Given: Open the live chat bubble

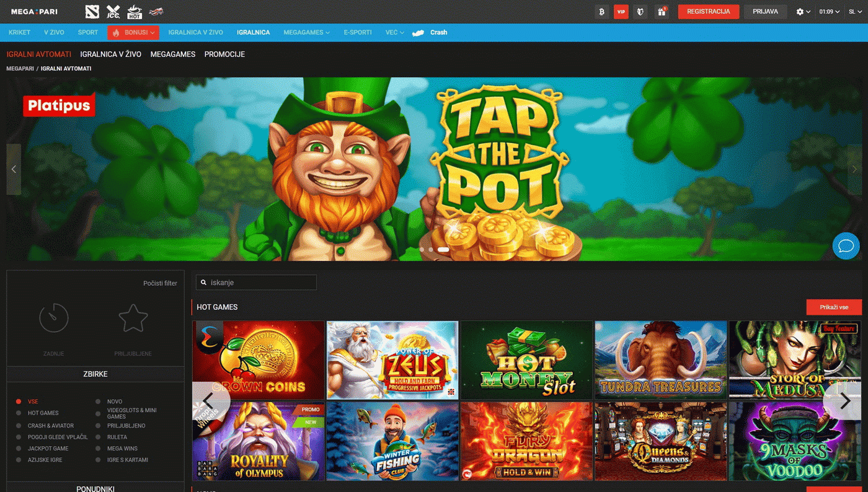Looking at the screenshot, I should pyautogui.click(x=845, y=245).
